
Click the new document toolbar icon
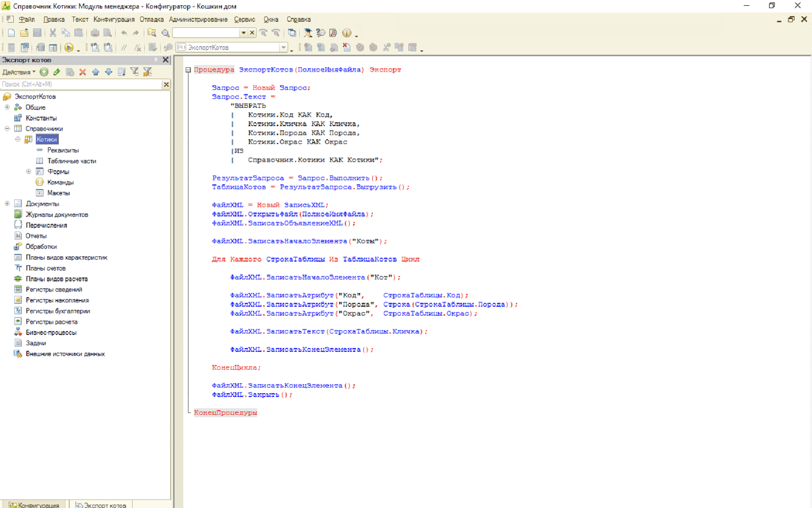pos(11,33)
